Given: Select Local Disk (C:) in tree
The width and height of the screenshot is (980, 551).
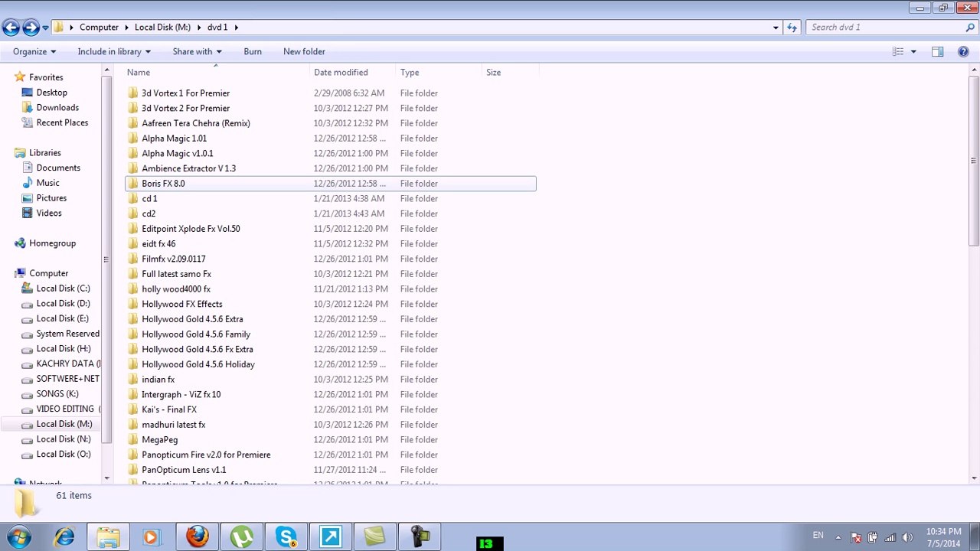Looking at the screenshot, I should click(x=55, y=289).
